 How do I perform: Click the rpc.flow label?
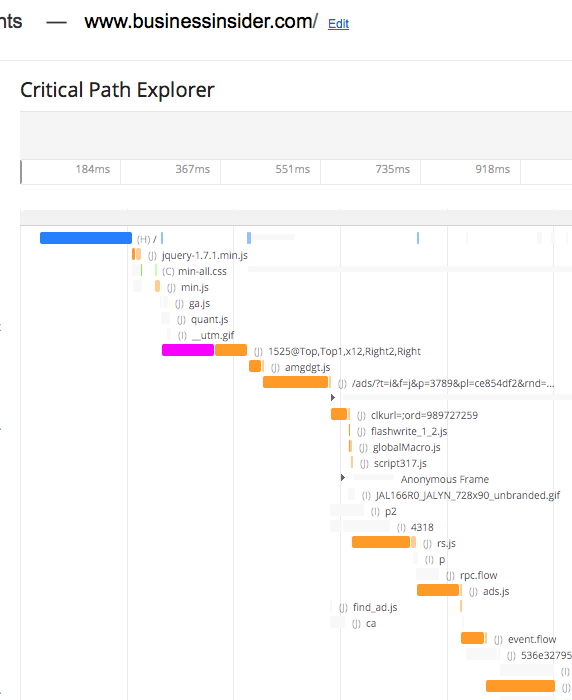point(479,575)
